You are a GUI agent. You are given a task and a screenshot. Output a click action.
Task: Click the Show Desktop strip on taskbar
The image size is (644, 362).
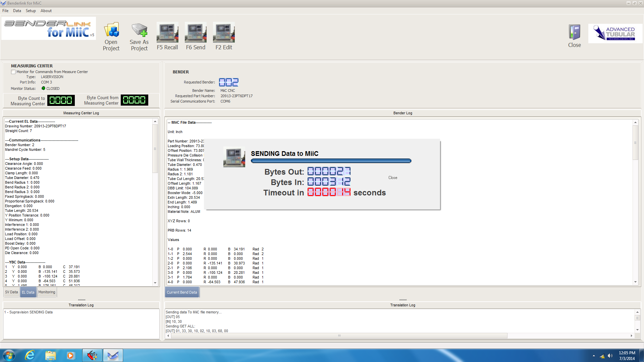pos(641,355)
